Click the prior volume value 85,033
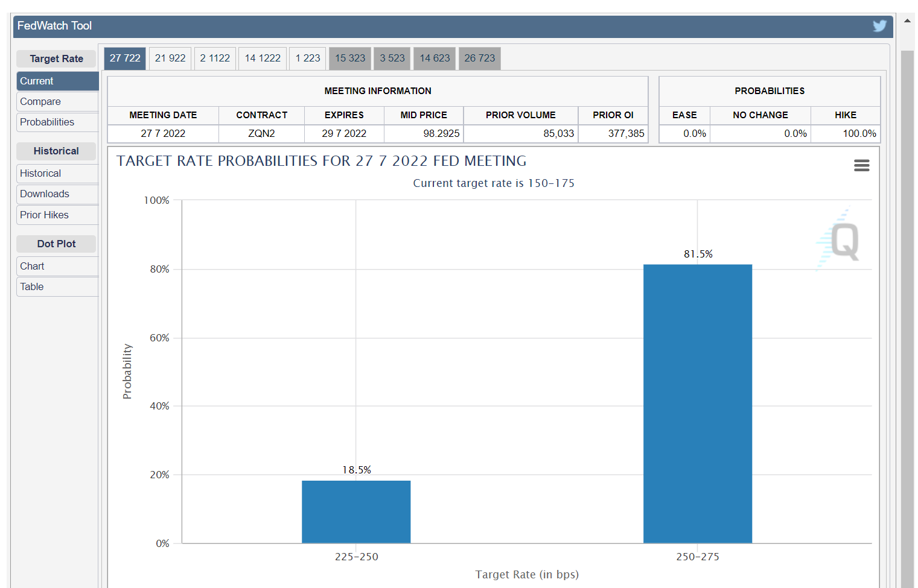 click(521, 133)
